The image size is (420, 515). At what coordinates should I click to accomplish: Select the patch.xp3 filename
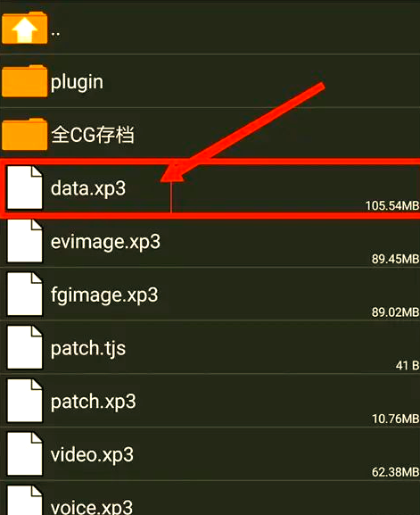pyautogui.click(x=94, y=402)
